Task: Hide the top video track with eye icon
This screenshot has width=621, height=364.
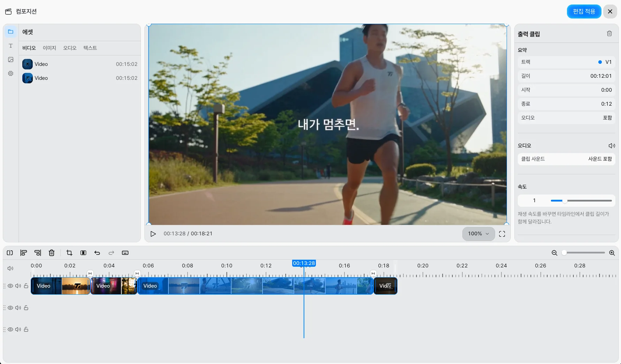Action: click(10, 286)
